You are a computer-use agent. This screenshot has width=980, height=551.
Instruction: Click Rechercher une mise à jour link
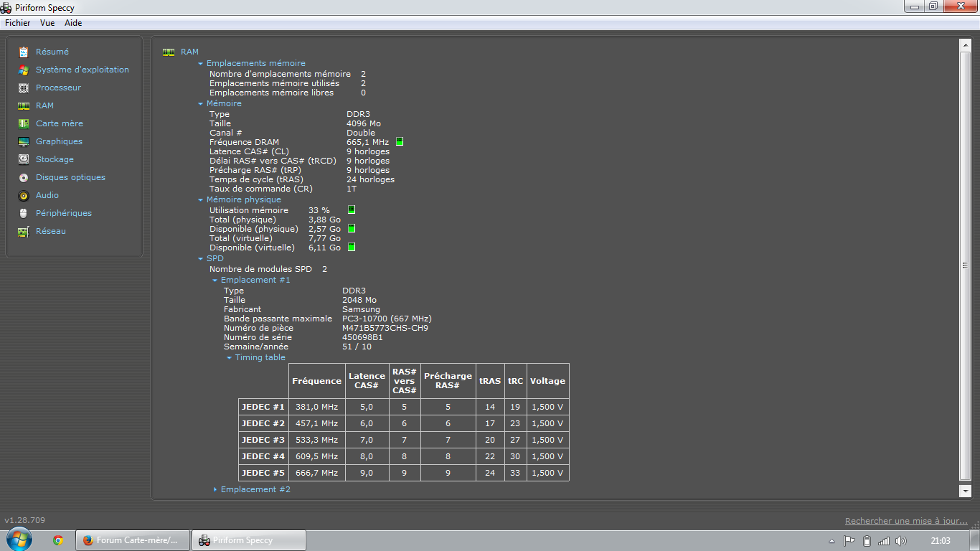tap(906, 521)
